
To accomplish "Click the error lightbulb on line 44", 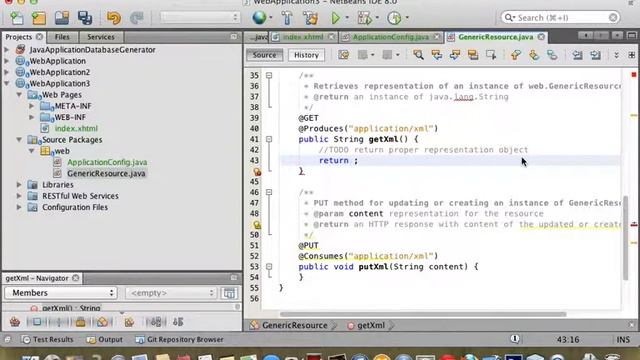I will coord(257,172).
